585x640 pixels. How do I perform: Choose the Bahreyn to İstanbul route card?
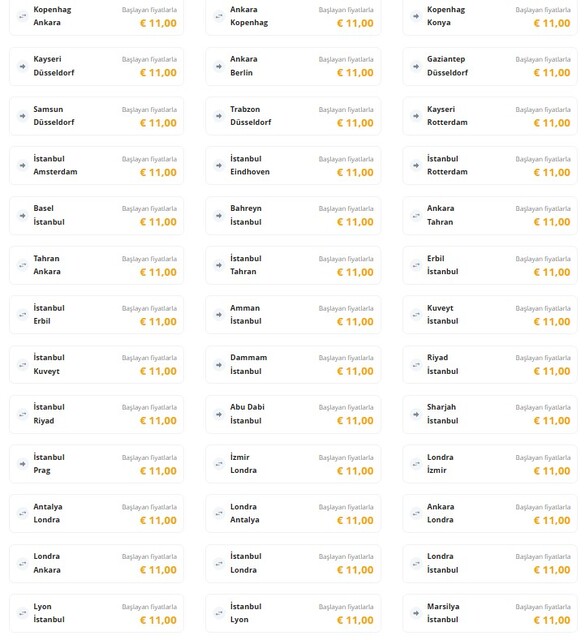coord(293,215)
